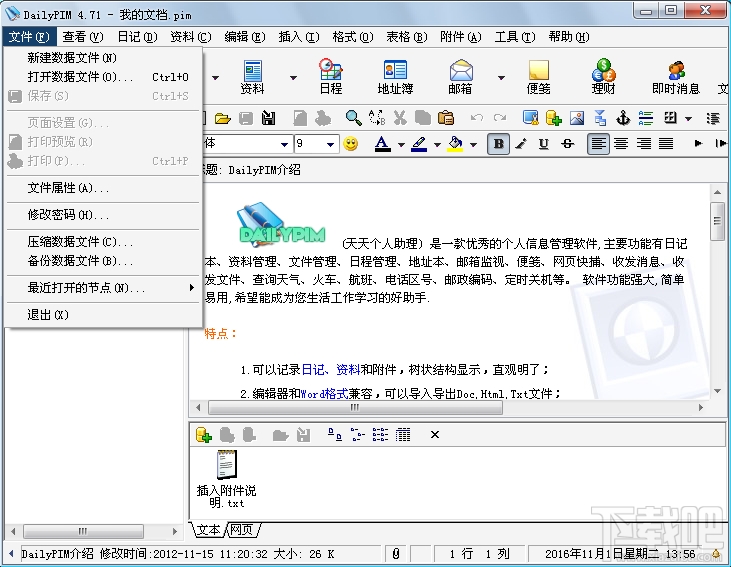Open the 邮箱 mailbox module
This screenshot has width=731, height=567.
tap(461, 77)
